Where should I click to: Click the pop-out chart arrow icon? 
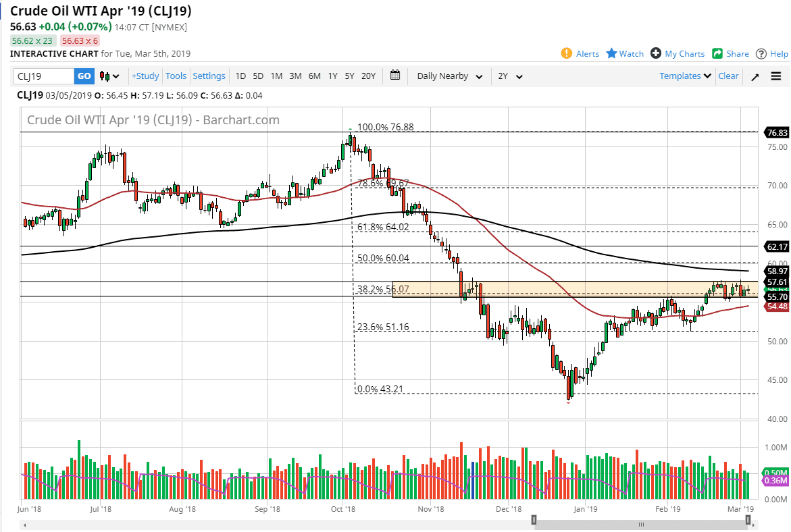755,76
